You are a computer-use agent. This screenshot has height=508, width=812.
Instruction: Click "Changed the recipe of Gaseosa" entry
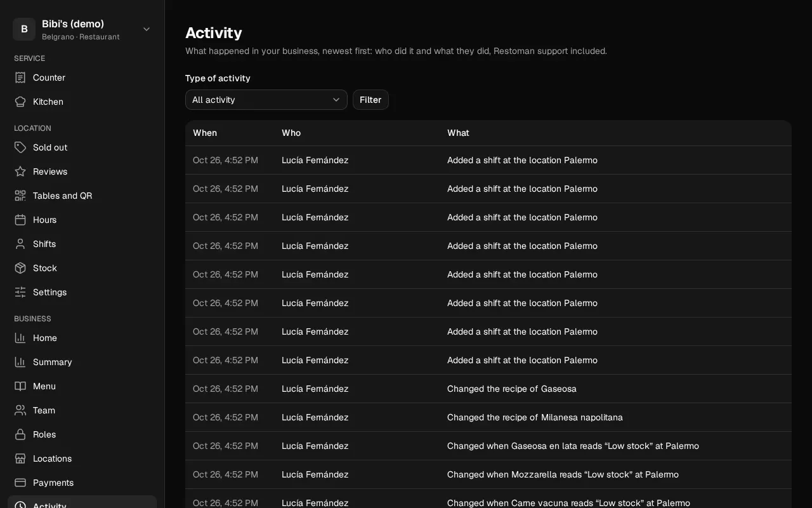[x=512, y=389]
